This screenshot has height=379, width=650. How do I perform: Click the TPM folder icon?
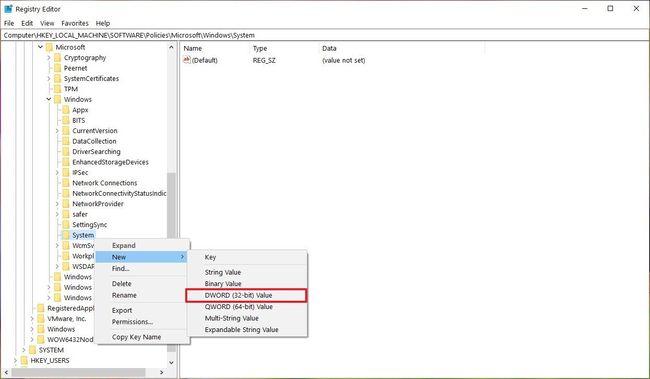pos(58,89)
